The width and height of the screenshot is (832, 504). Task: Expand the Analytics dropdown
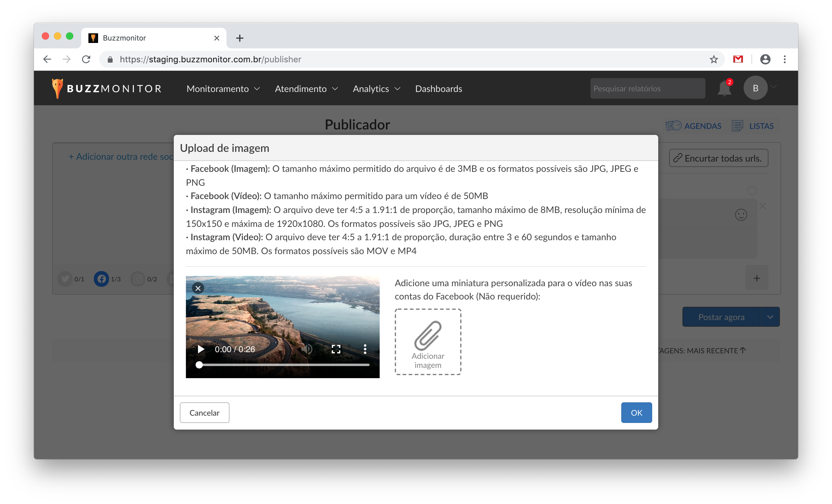coord(376,89)
